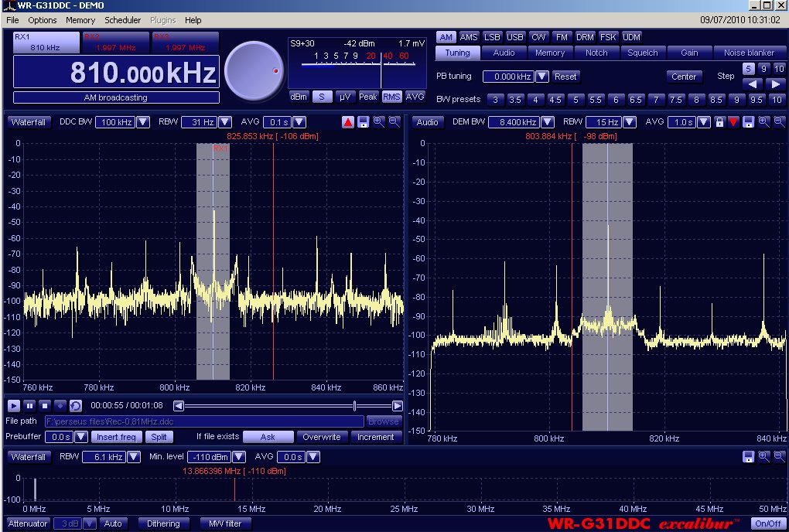
Task: Open the AVG 1.0 s dropdown
Action: tap(704, 121)
